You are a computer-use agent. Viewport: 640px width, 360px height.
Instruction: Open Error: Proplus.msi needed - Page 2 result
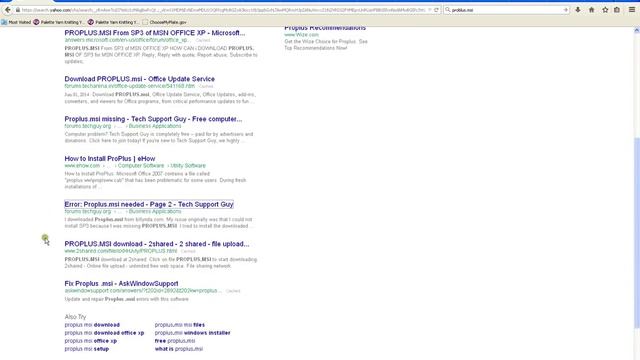[x=149, y=204]
